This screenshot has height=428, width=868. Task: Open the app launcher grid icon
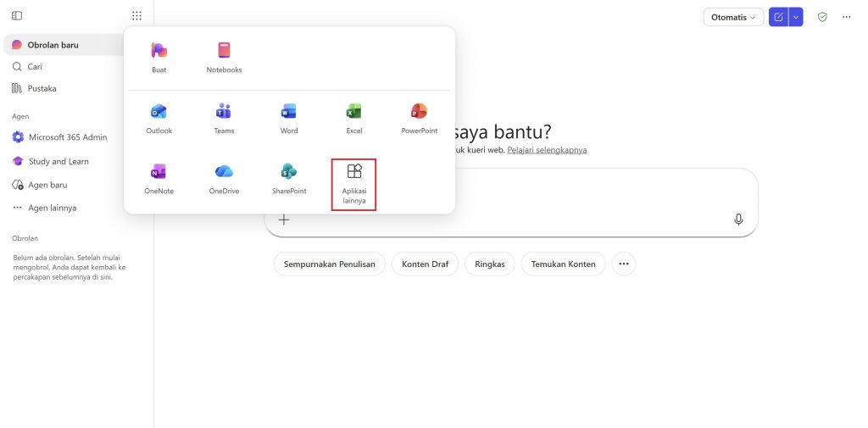[136, 16]
